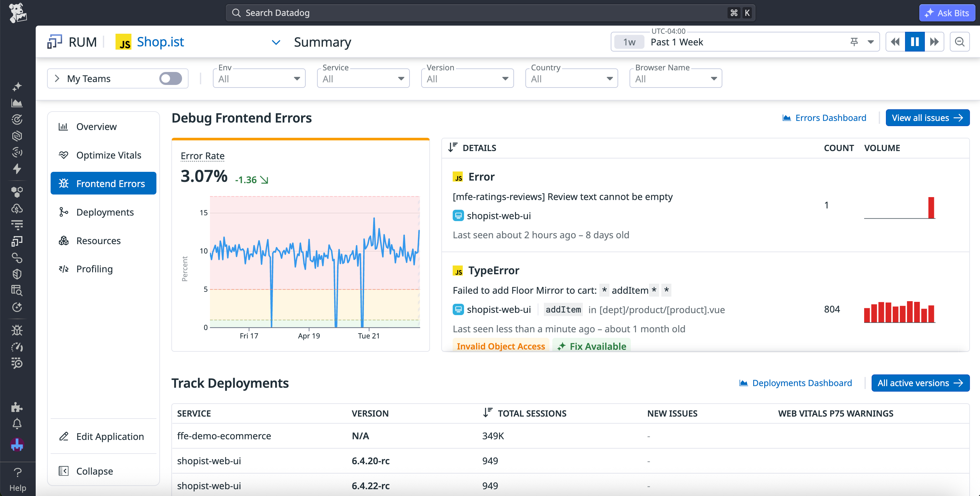This screenshot has height=496, width=980.
Task: Pause live updates with the pause button
Action: (914, 42)
